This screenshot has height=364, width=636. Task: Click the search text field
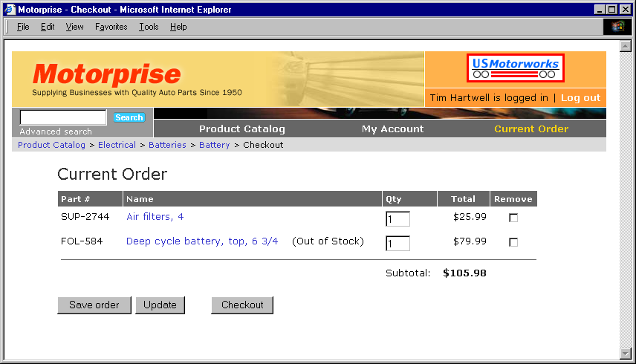click(63, 117)
